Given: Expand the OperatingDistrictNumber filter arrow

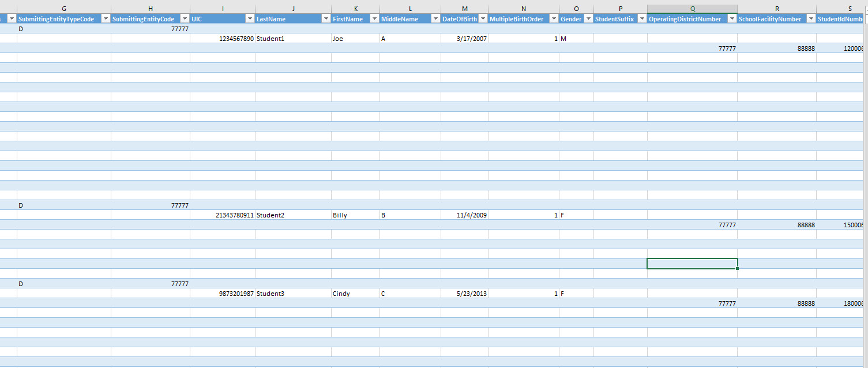Looking at the screenshot, I should [x=732, y=19].
